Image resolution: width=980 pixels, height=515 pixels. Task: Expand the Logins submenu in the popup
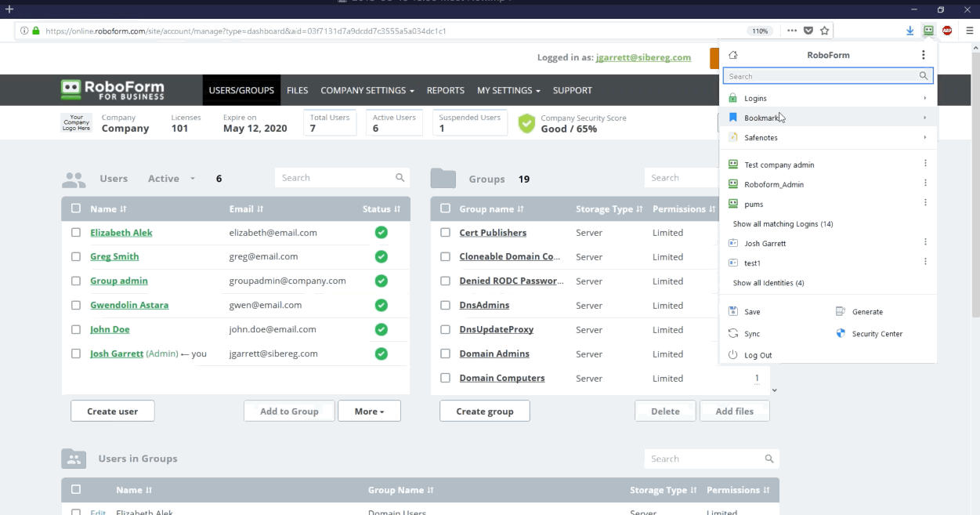pyautogui.click(x=924, y=98)
